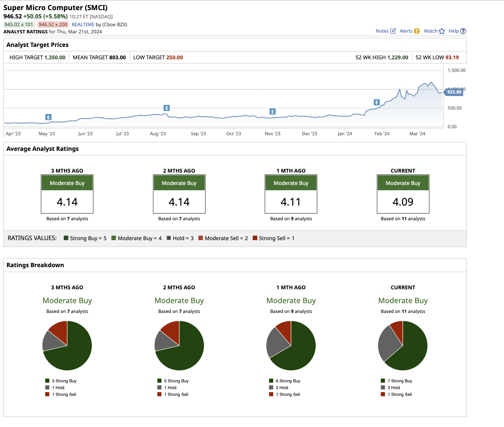This screenshot has width=504, height=427.
Task: Select the earnings marker near Nov '23
Action: point(273,111)
